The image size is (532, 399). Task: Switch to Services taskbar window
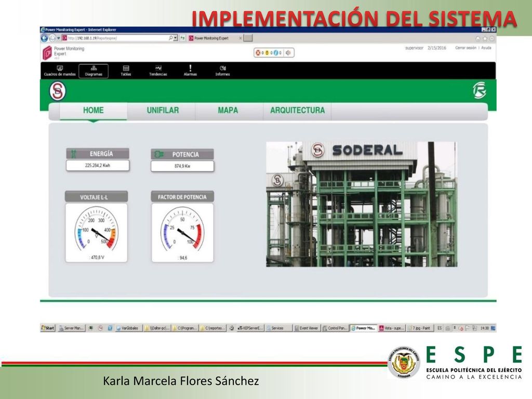(x=278, y=328)
